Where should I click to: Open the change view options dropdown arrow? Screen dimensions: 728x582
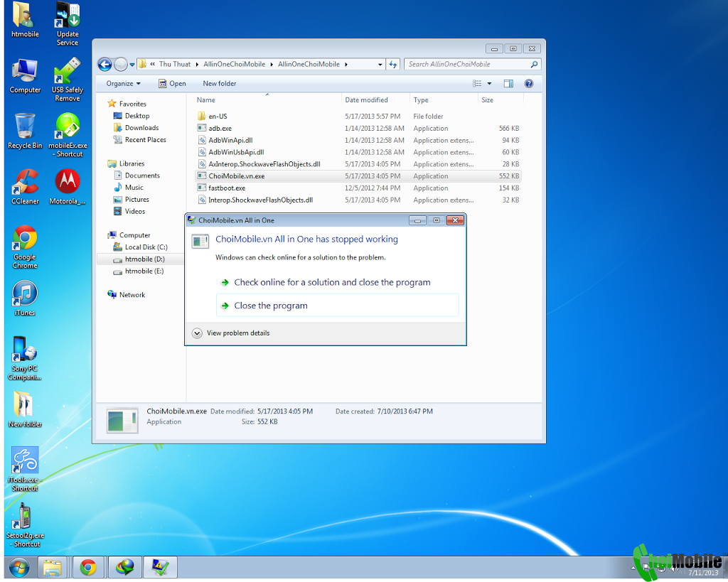tap(489, 84)
